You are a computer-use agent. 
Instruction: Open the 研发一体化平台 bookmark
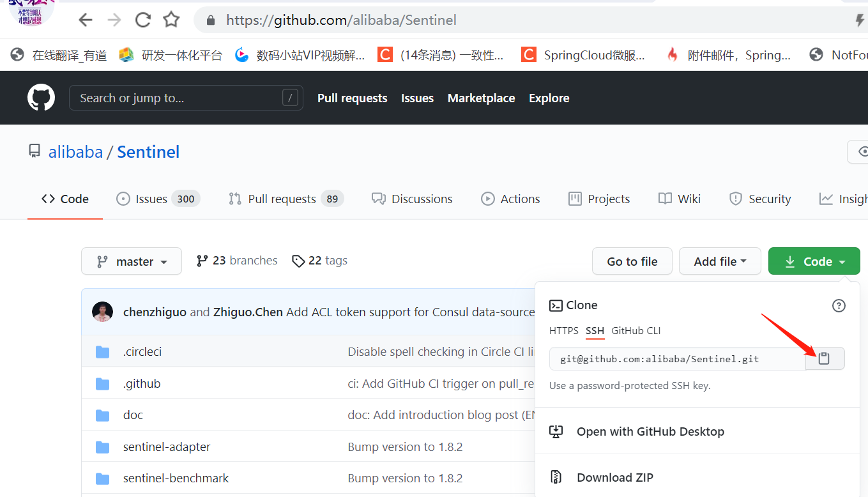(x=171, y=56)
